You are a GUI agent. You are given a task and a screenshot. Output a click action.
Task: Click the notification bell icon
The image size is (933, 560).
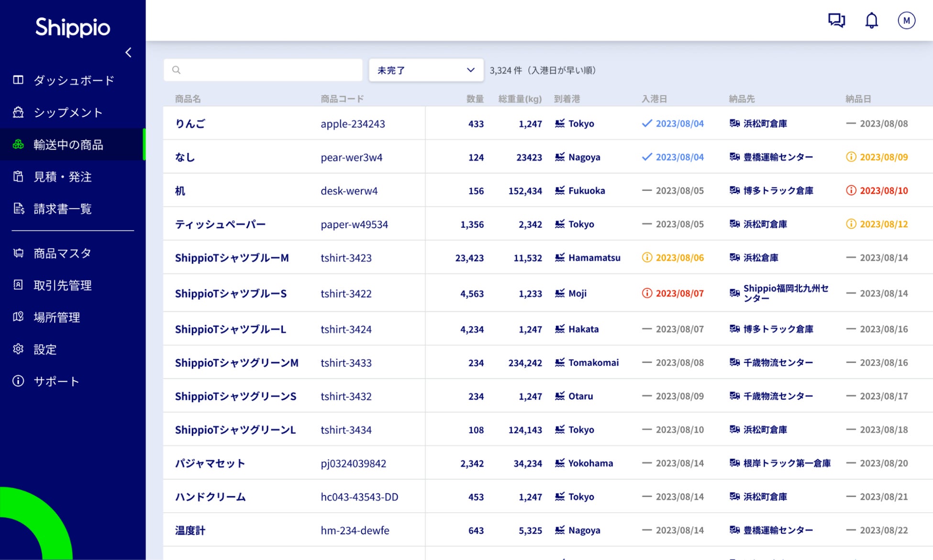coord(871,21)
